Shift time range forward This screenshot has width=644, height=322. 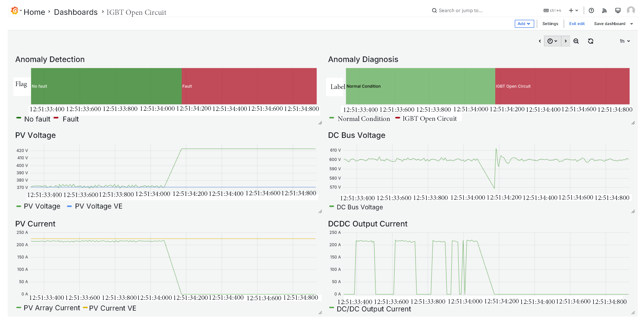click(566, 41)
